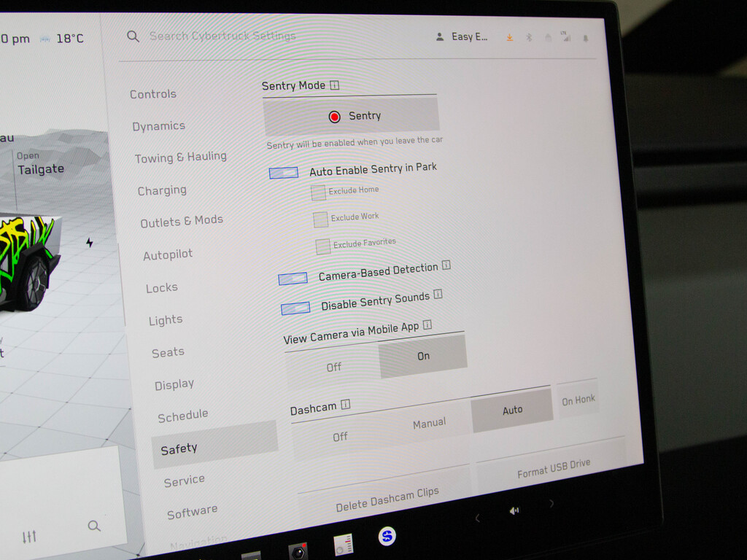The width and height of the screenshot is (747, 560).
Task: Open the Controls settings section
Action: (x=153, y=94)
